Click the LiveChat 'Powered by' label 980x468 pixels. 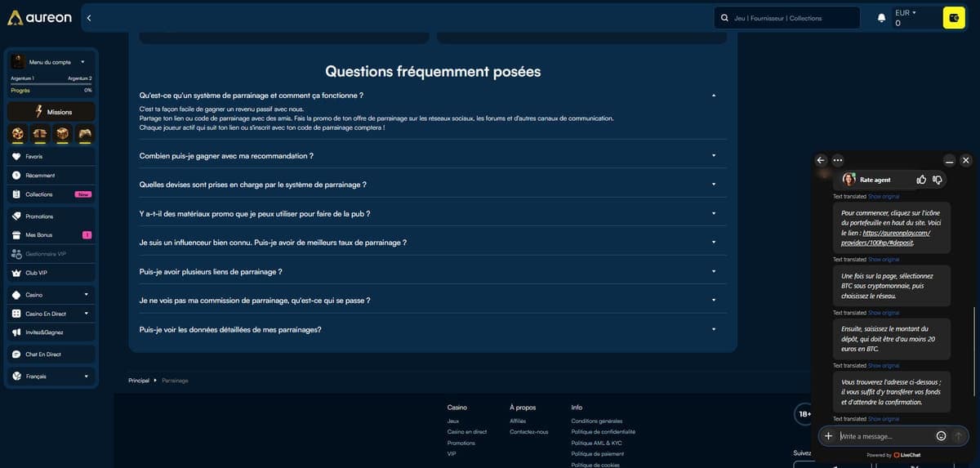coord(893,455)
